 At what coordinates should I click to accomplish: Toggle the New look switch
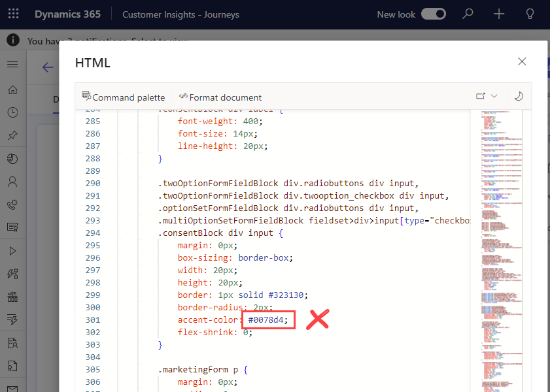[x=434, y=14]
